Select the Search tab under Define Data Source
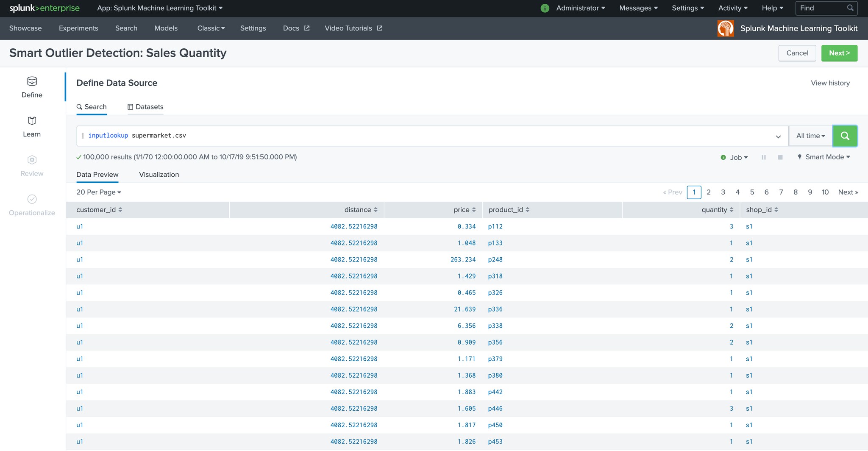868x451 pixels. 92,107
